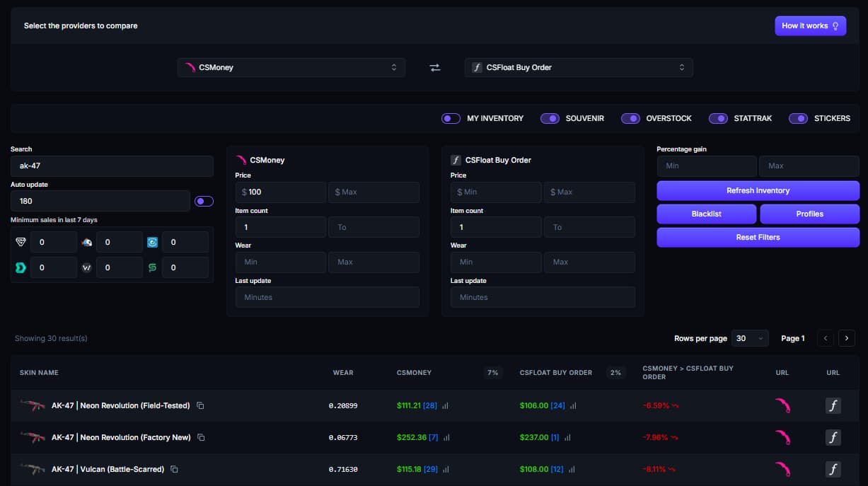868x486 pixels.
Task: Click the swap providers arrows icon
Action: [435, 67]
